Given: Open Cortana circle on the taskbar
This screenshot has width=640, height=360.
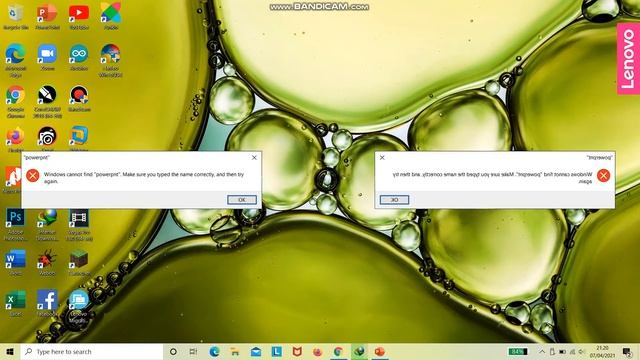Looking at the screenshot, I should click(173, 351).
